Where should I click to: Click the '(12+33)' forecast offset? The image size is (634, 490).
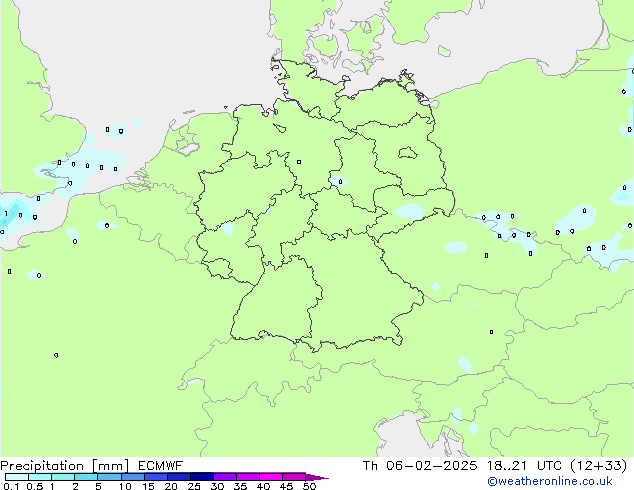coord(598,466)
